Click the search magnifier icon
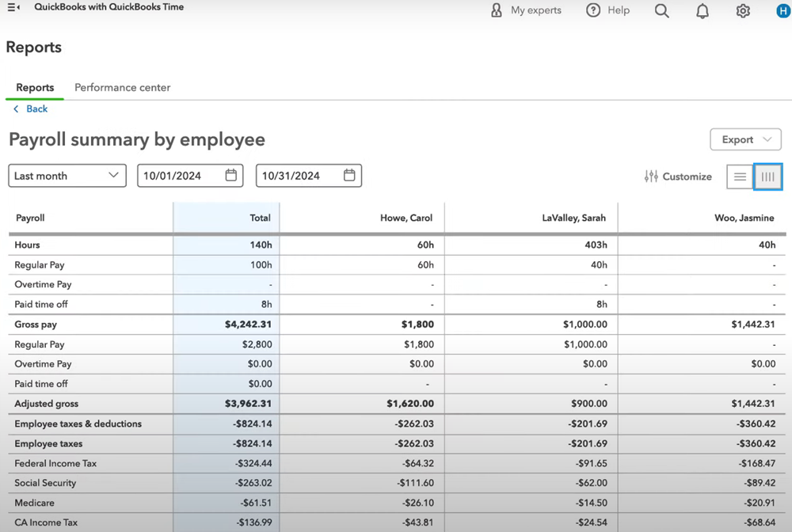 click(x=661, y=10)
